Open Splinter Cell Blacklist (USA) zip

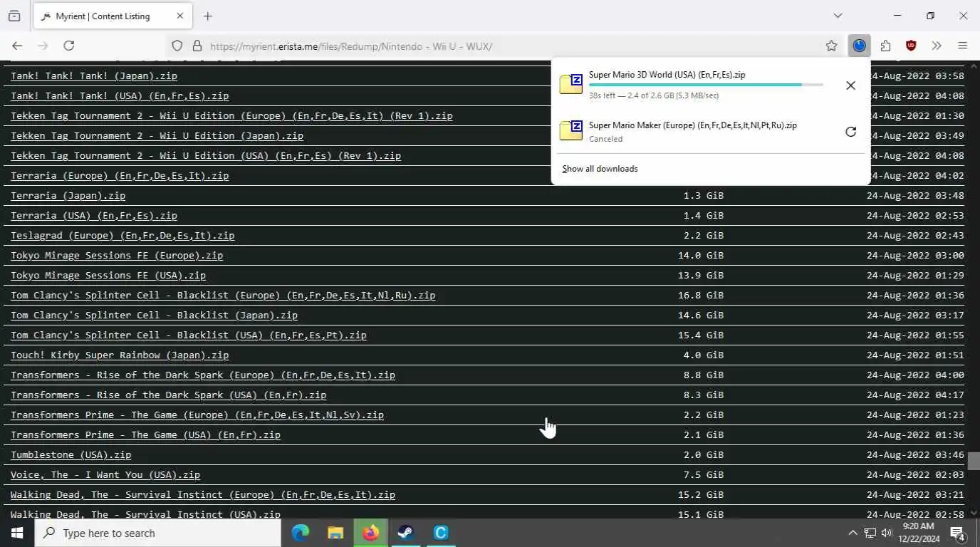click(189, 335)
